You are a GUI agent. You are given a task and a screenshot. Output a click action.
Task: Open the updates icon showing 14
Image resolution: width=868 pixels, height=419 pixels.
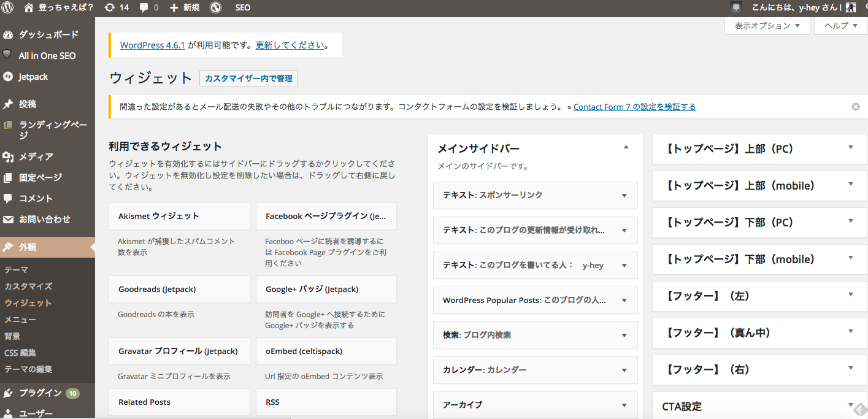[x=110, y=8]
